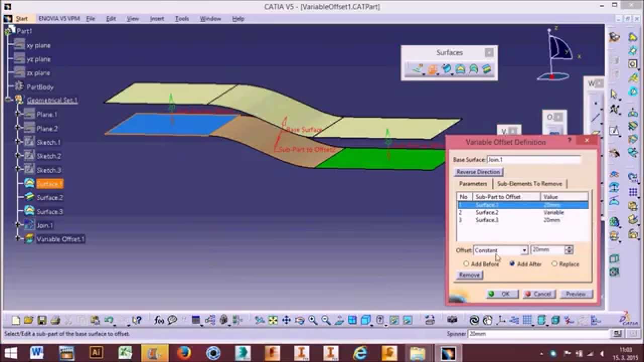Click the Hide/Show icon
The width and height of the screenshot is (644, 362).
tap(394, 320)
